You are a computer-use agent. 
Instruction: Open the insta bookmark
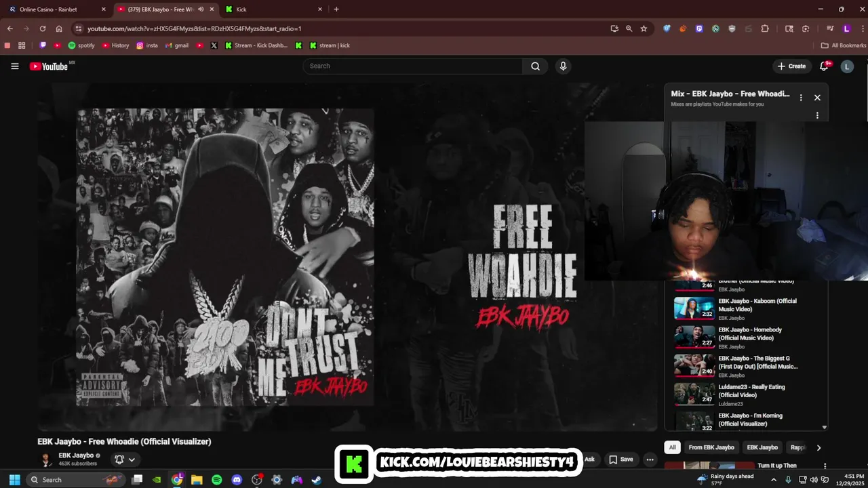(x=147, y=45)
